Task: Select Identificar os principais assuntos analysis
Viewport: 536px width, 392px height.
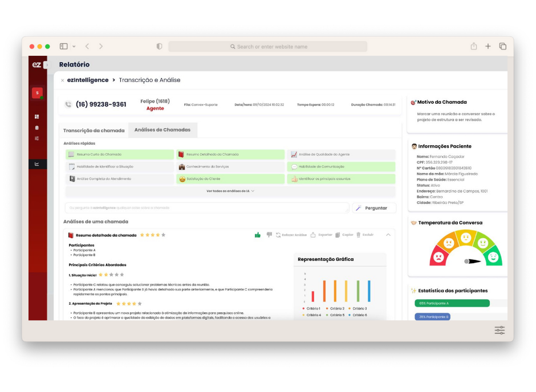Action: coord(341,178)
